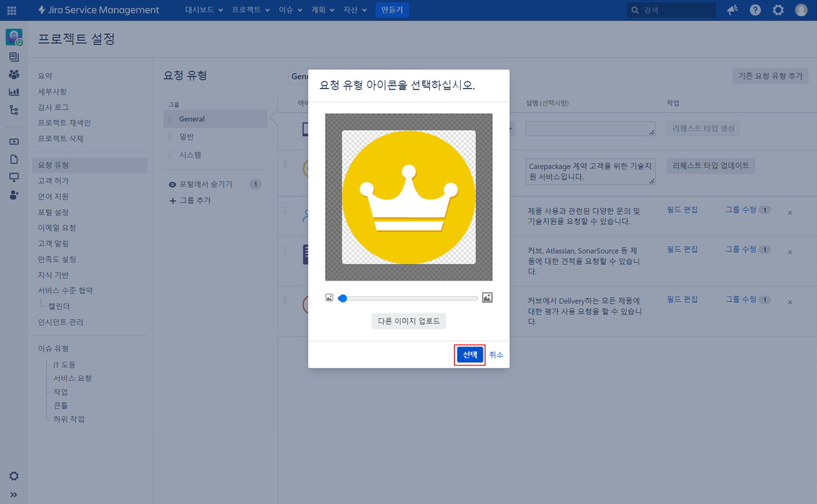The width and height of the screenshot is (817, 504).
Task: Expand the 프로젝트 dropdown menu
Action: [x=250, y=10]
